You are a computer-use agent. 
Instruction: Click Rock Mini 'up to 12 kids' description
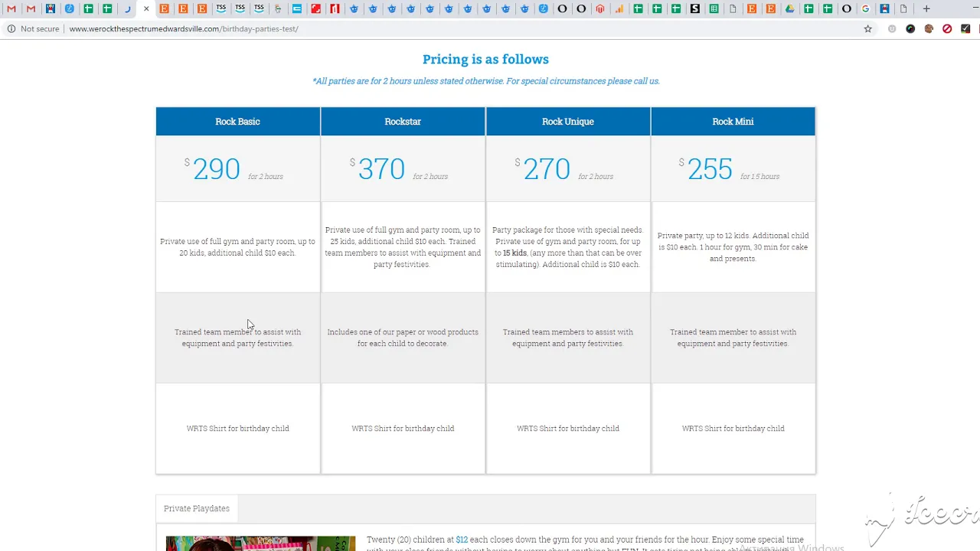(x=733, y=247)
